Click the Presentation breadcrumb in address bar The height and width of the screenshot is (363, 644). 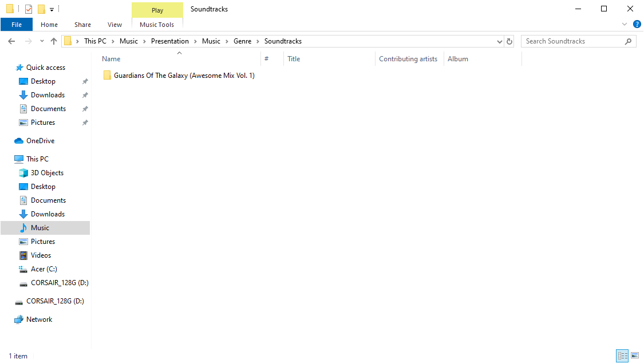170,41
